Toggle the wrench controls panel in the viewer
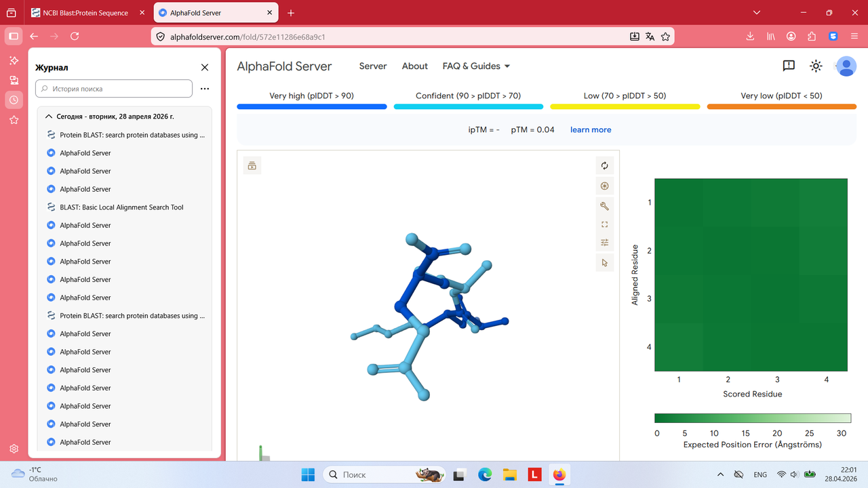868x488 pixels. [x=605, y=206]
